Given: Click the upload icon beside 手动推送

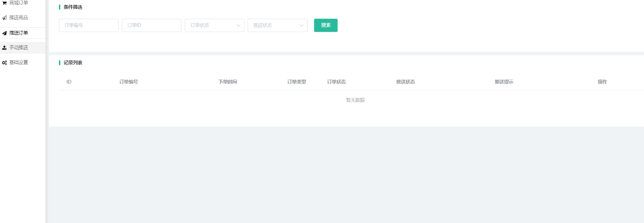Looking at the screenshot, I should (x=5, y=47).
